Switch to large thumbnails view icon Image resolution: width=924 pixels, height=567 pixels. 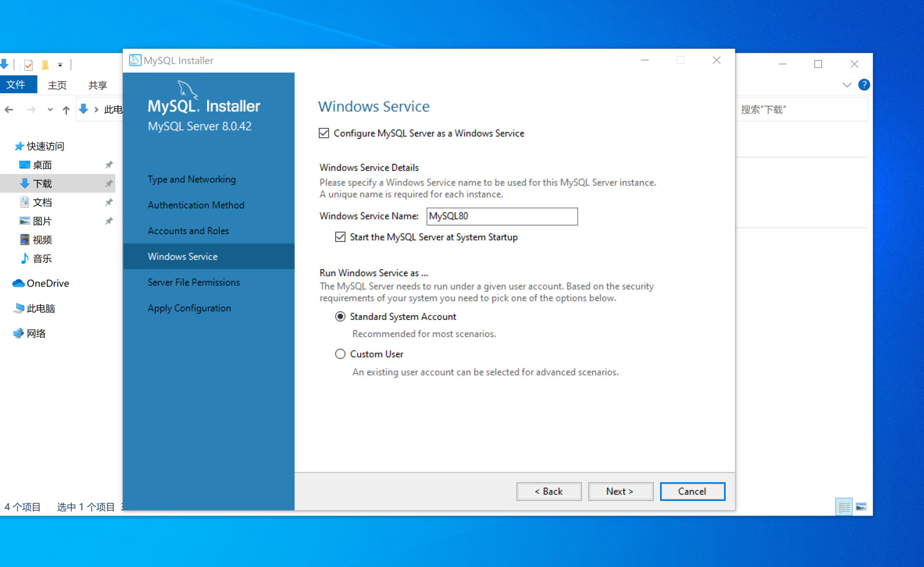pos(861,507)
